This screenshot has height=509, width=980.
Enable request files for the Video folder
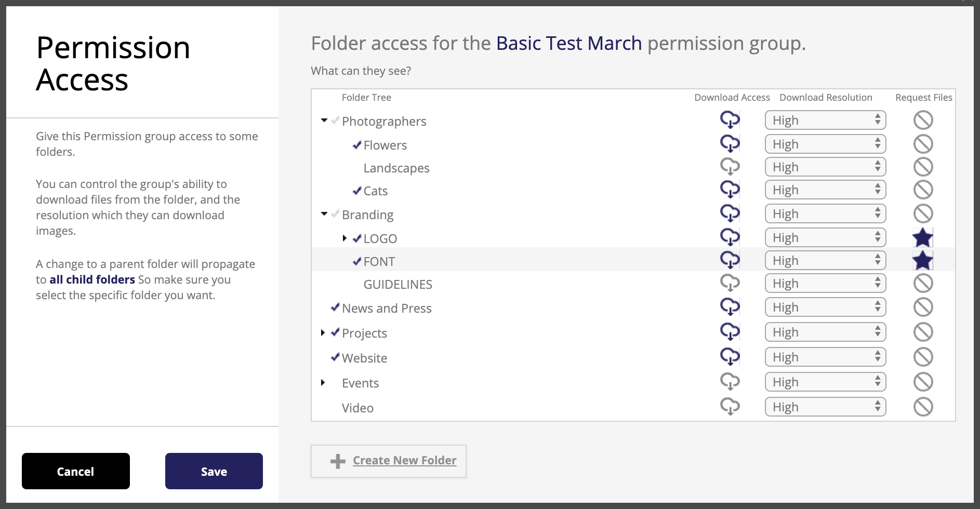tap(923, 407)
